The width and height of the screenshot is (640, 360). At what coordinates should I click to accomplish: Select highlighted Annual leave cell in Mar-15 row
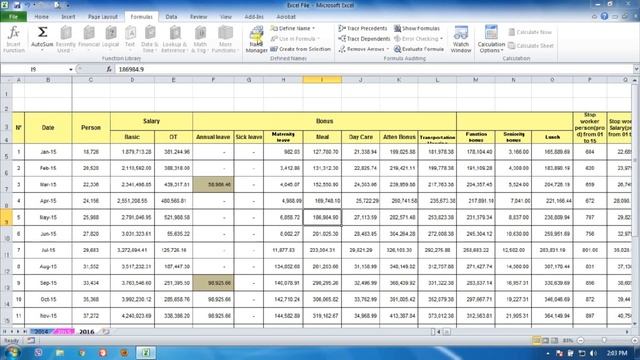click(x=213, y=184)
